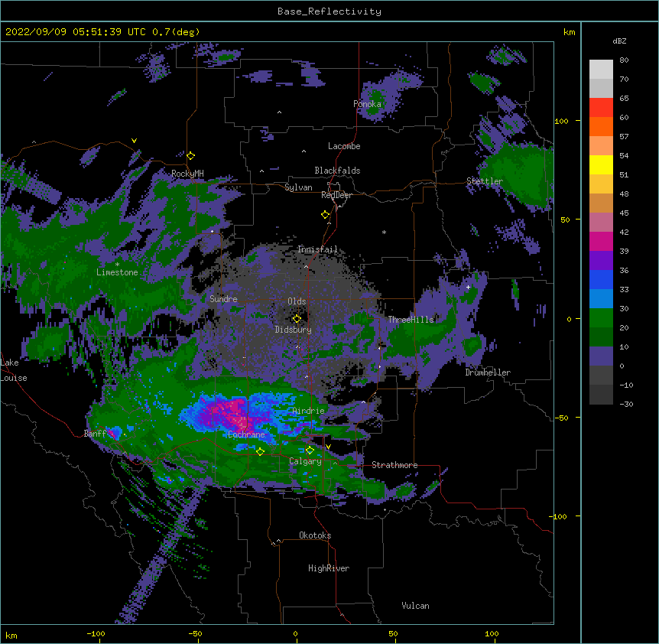659x644 pixels.
Task: Click the Base_Reflectivity title text
Action: click(329, 11)
